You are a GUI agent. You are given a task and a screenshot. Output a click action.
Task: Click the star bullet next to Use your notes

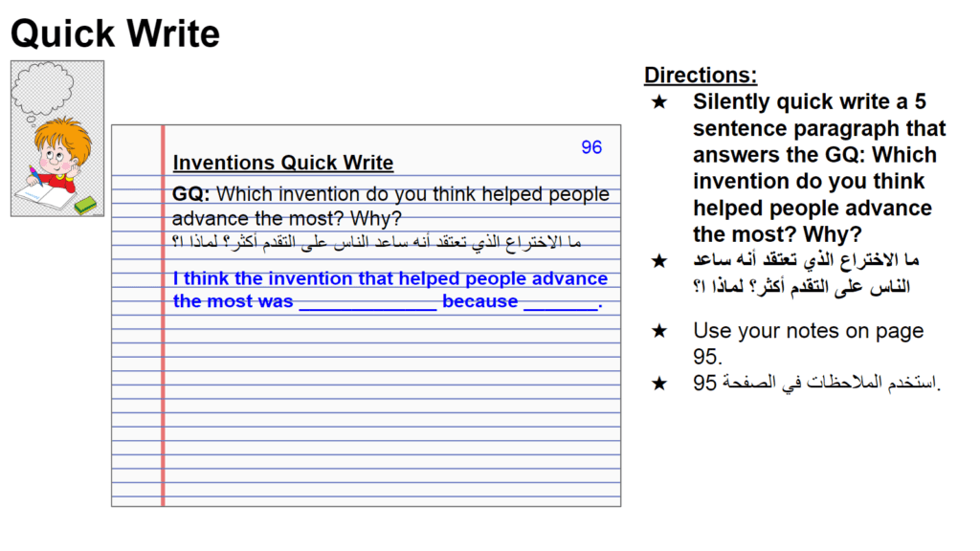659,330
